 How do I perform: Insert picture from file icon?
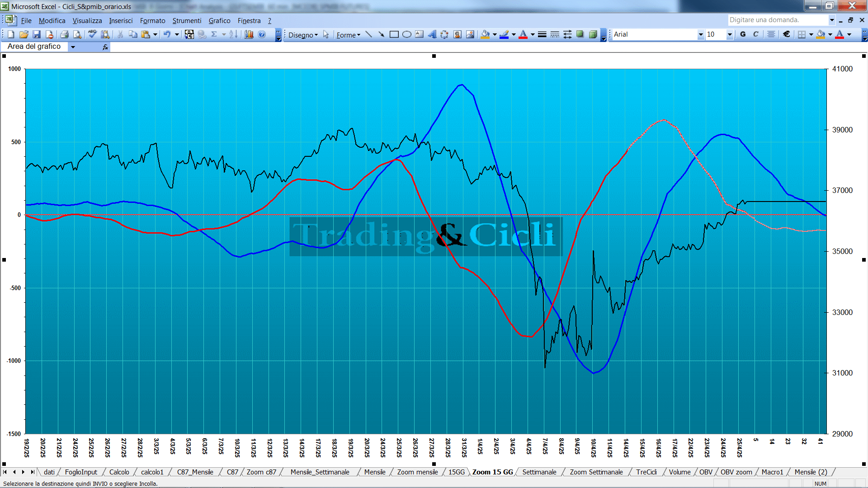pos(470,34)
